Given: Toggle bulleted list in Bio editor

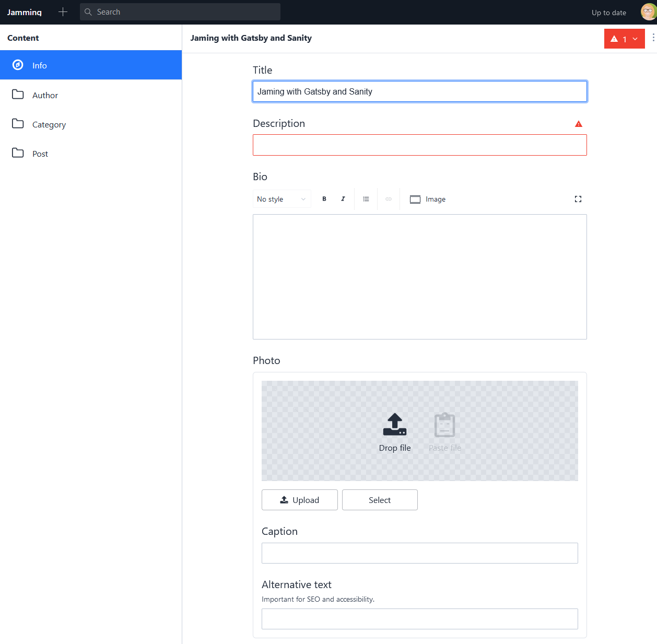Looking at the screenshot, I should coord(366,199).
